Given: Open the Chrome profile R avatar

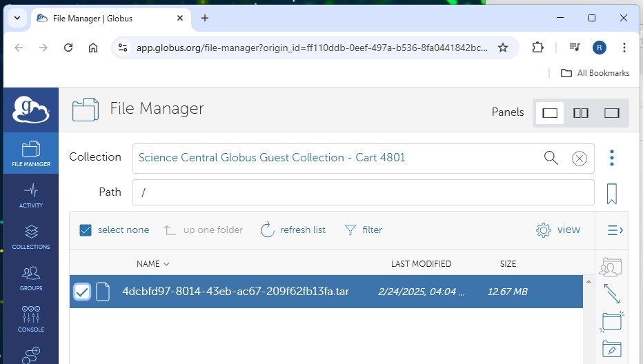Looking at the screenshot, I should [599, 48].
